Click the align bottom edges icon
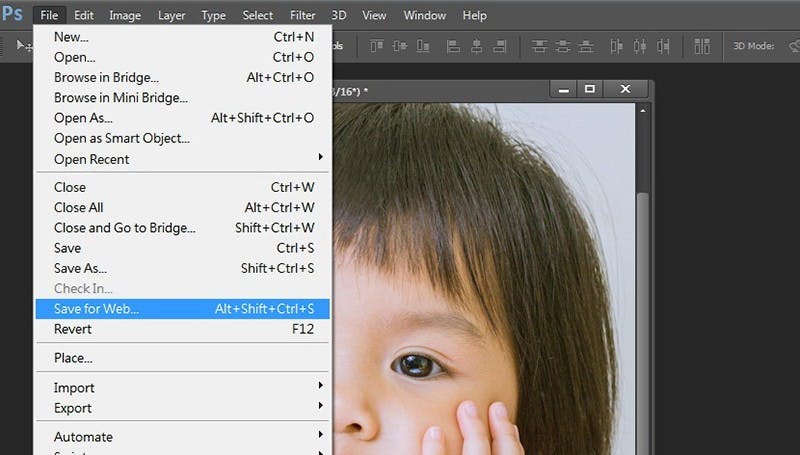The height and width of the screenshot is (455, 800). tap(424, 46)
